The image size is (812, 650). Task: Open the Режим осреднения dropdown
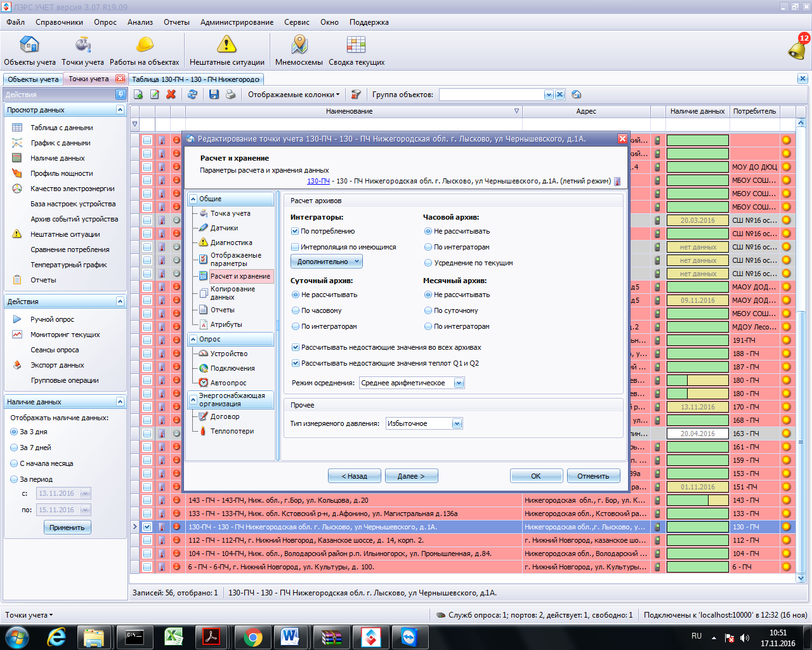pos(459,383)
